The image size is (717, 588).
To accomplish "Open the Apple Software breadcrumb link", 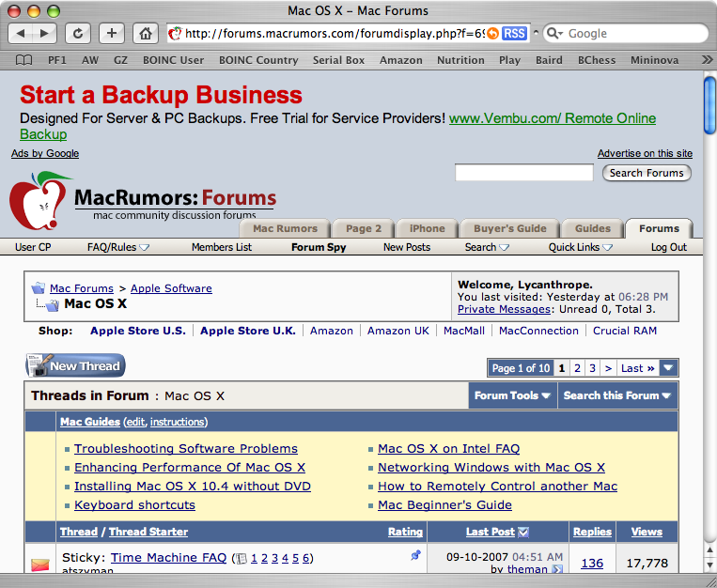I will tap(171, 288).
